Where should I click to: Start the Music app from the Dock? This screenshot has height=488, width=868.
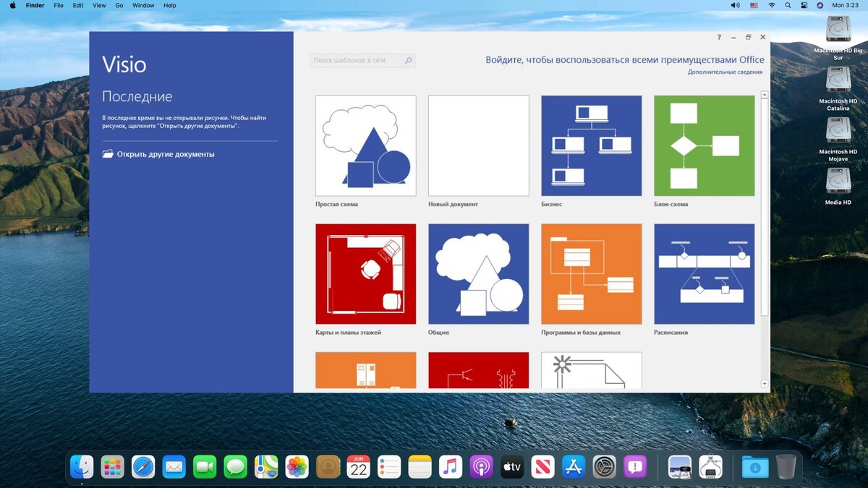tap(451, 466)
